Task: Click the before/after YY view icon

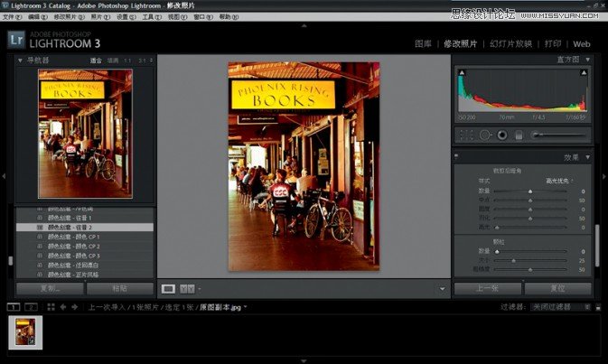Action: (187, 289)
